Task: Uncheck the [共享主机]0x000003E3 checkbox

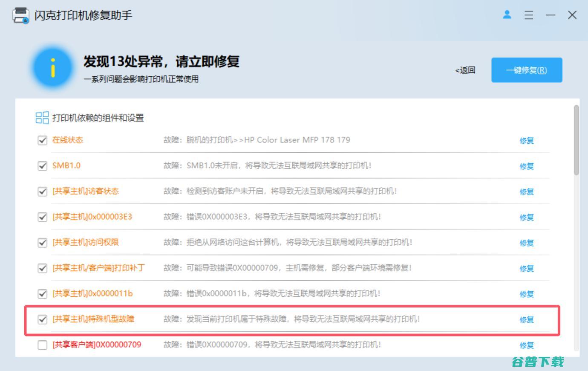Action: [42, 217]
